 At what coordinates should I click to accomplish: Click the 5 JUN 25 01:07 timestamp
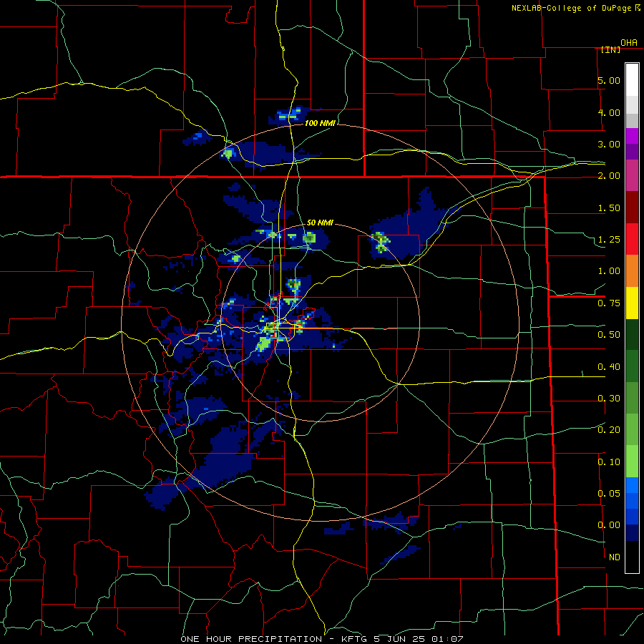418,639
